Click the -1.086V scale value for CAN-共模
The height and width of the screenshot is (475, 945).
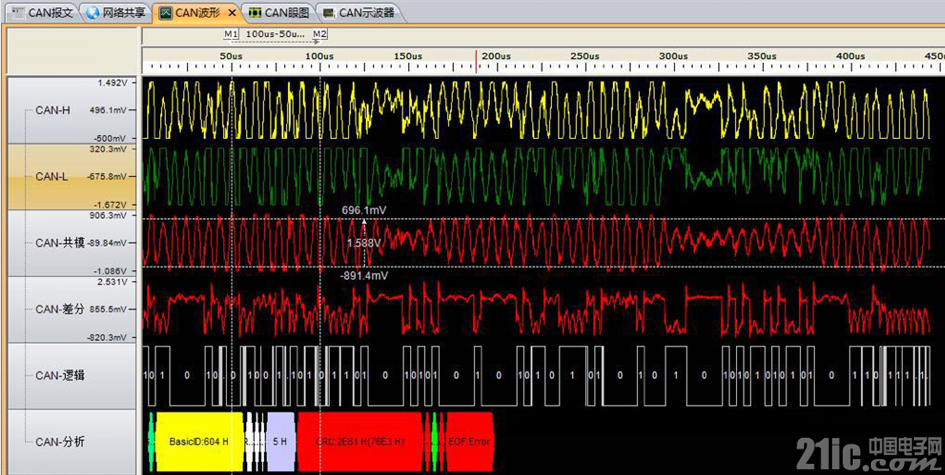(111, 271)
